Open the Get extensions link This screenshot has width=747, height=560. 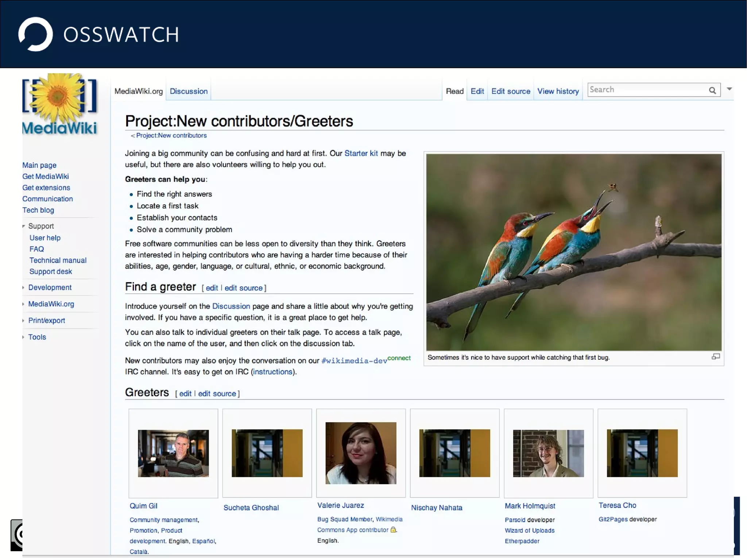click(x=46, y=188)
